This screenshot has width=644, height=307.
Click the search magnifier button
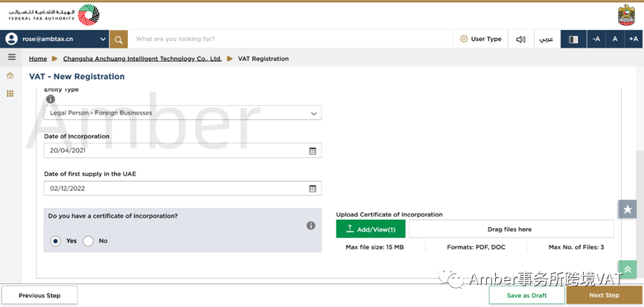(x=118, y=39)
